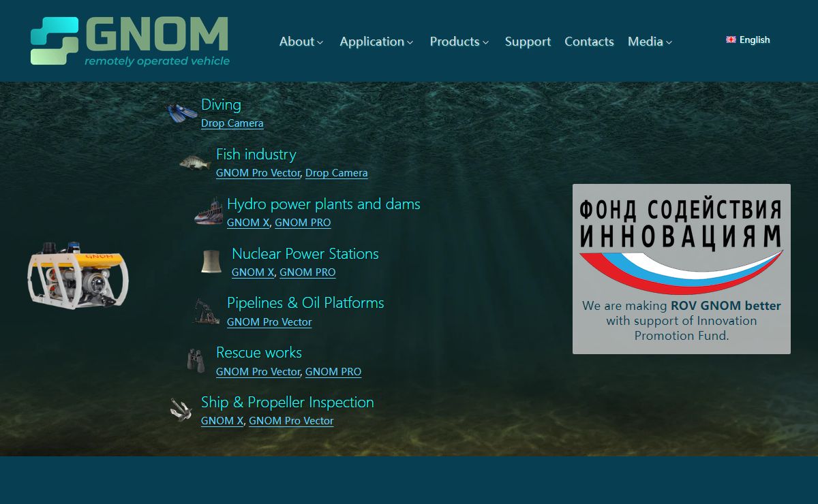This screenshot has width=818, height=504.
Task: Click Drop Camera link under Fish industry
Action: [336, 173]
